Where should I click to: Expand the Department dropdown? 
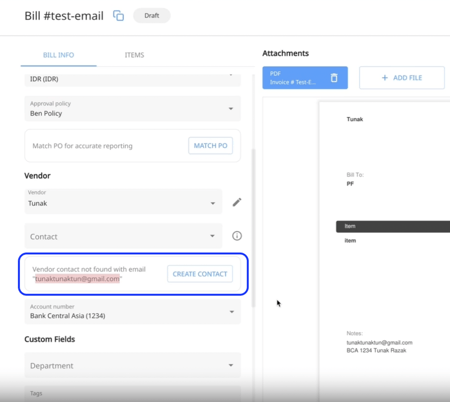133,365
